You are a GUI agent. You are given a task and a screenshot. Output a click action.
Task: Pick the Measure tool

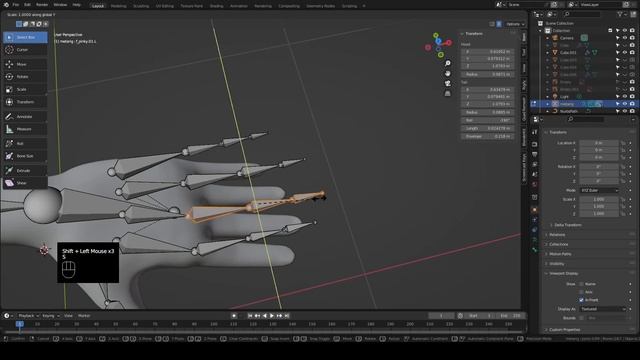25,129
